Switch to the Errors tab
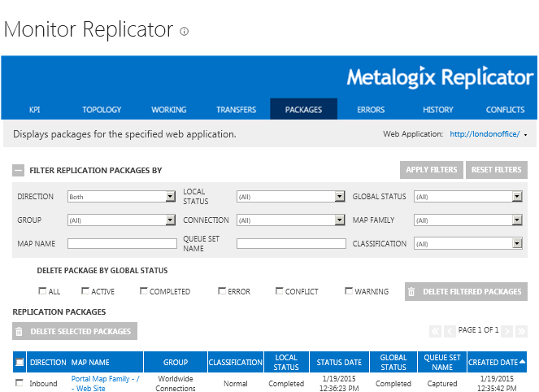 pyautogui.click(x=371, y=110)
